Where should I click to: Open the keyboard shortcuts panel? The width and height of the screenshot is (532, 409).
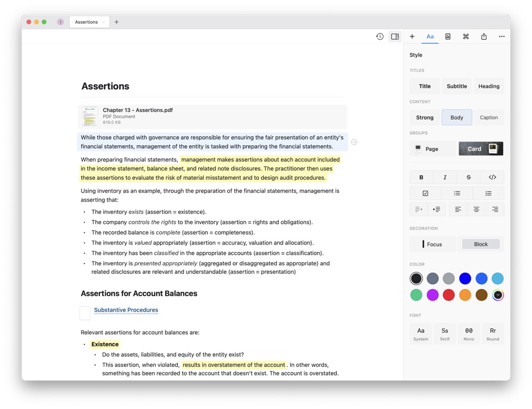pos(465,36)
